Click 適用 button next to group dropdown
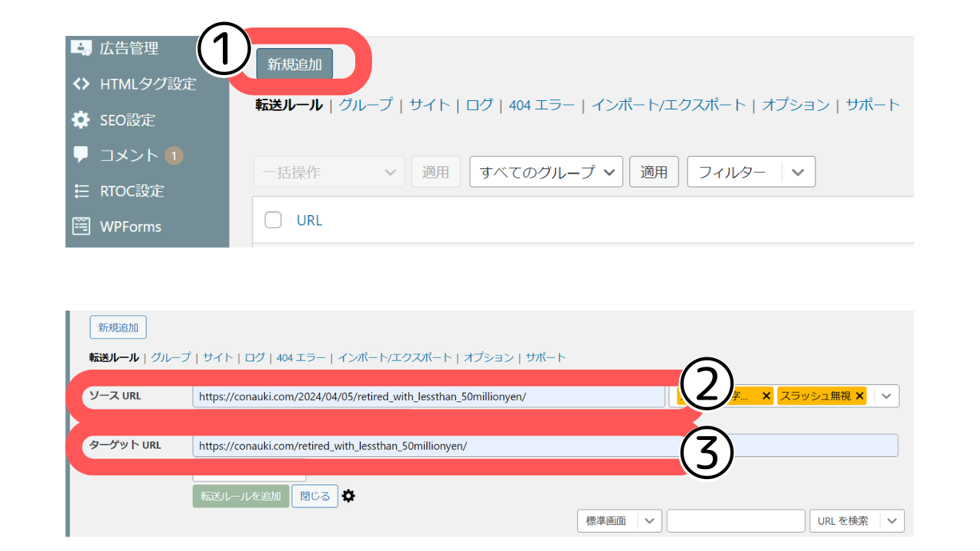This screenshot has width=980, height=551. click(x=654, y=172)
